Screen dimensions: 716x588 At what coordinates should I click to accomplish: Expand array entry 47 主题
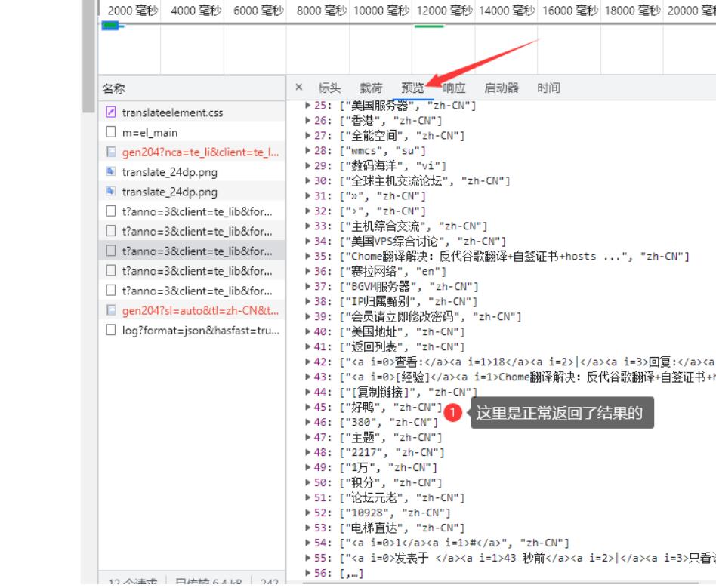(x=307, y=437)
